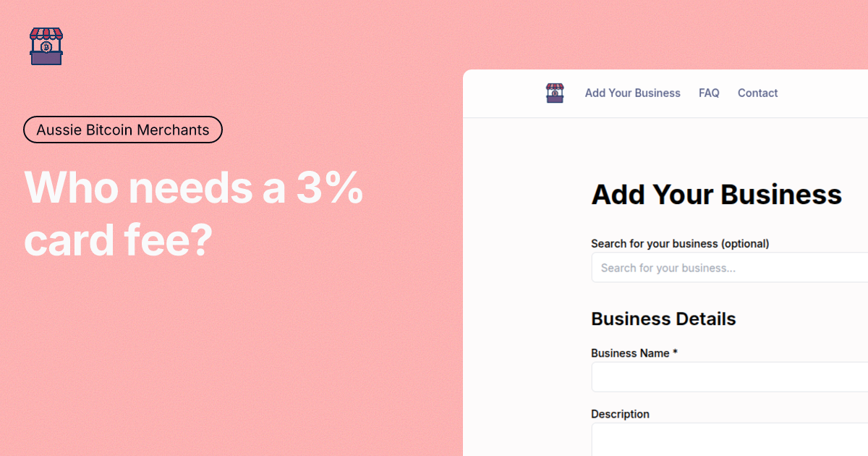Click the 'Add Your Business' page heading
Image resolution: width=868 pixels, height=456 pixels.
point(716,195)
